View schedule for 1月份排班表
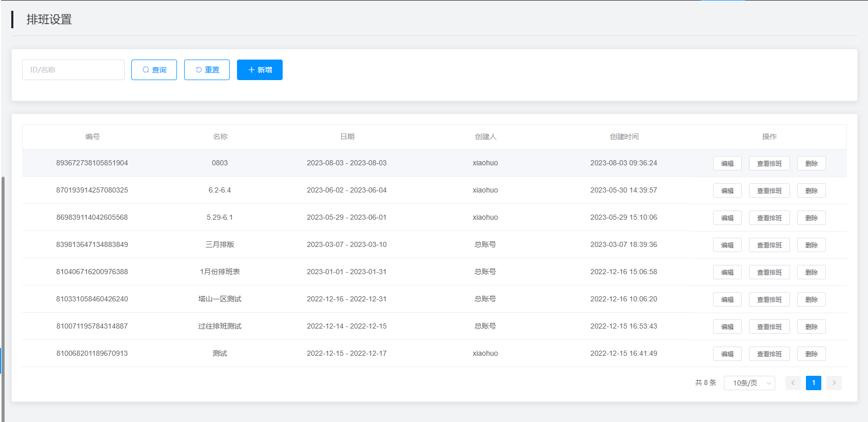This screenshot has width=868, height=422. (x=769, y=272)
